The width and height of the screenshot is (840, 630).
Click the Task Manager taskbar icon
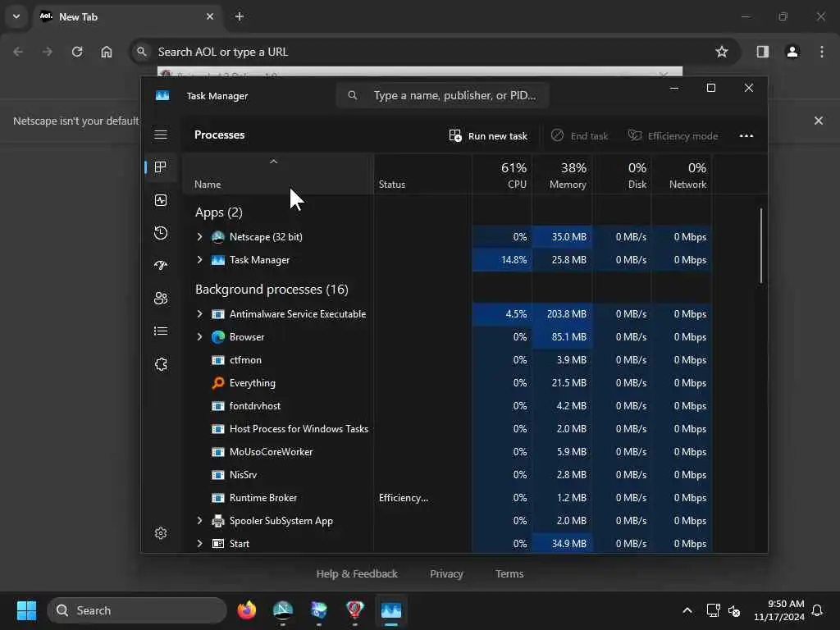pos(391,610)
